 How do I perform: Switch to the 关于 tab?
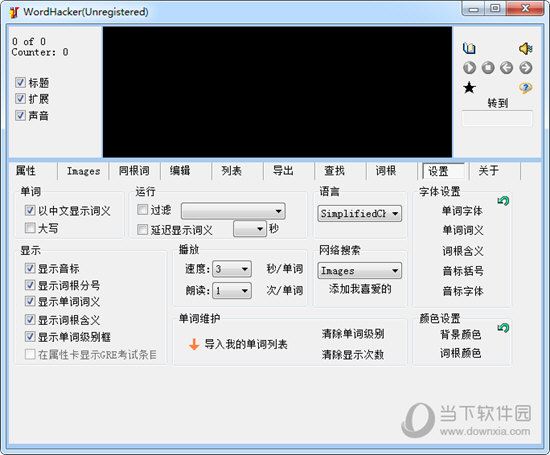point(489,171)
